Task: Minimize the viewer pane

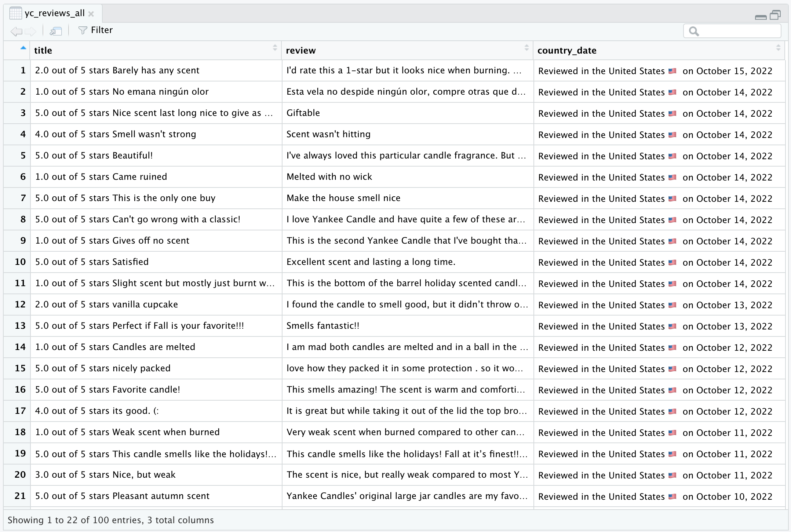Action: point(761,17)
